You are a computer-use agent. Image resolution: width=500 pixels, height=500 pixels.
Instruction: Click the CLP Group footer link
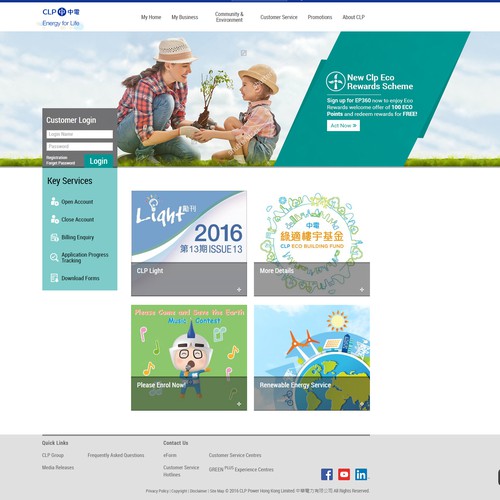point(53,455)
